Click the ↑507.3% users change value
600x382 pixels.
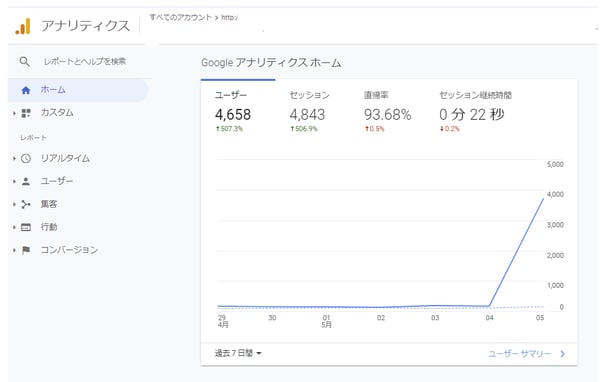tap(229, 129)
